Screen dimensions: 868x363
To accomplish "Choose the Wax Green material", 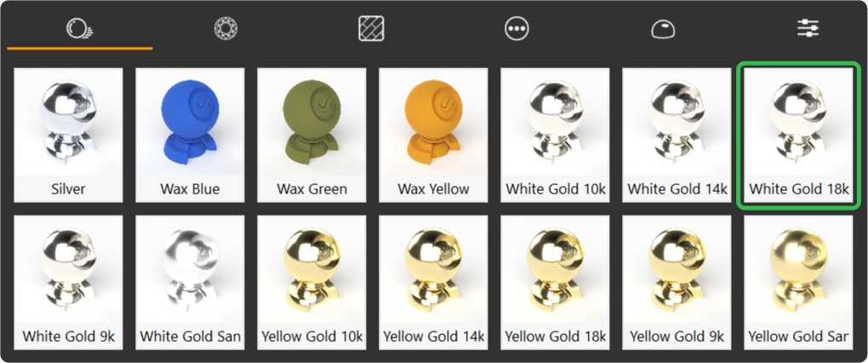I will tap(311, 135).
